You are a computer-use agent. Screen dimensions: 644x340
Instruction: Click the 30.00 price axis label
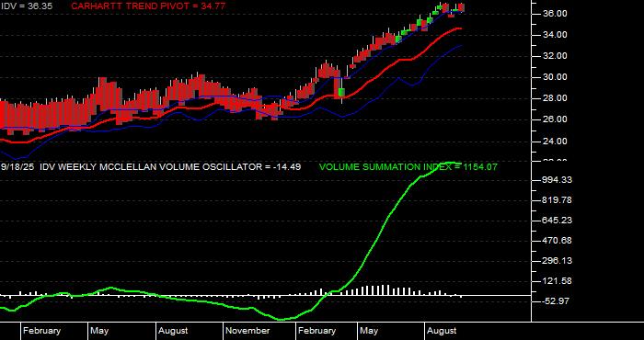click(x=556, y=77)
